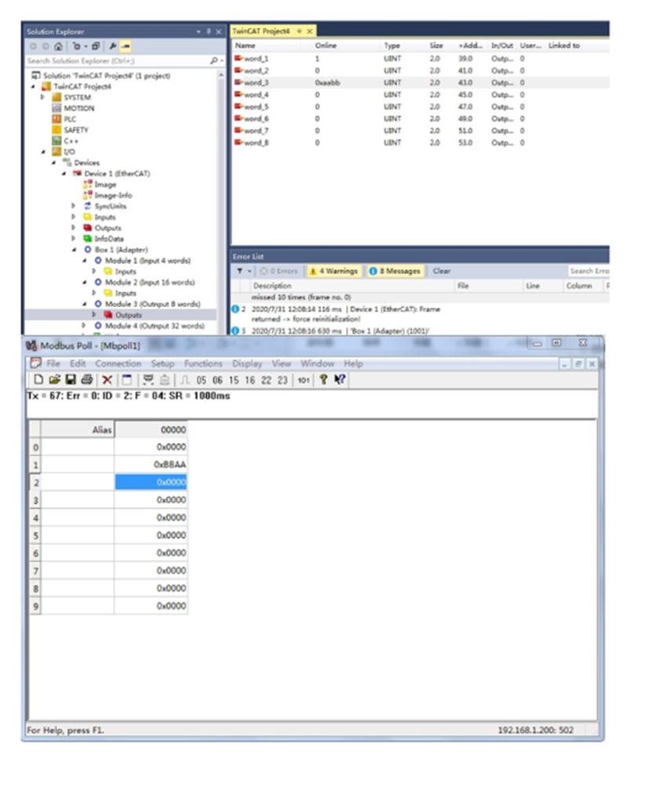Click function 06 toolbar button
This screenshot has width=672, height=796.
pyautogui.click(x=217, y=380)
